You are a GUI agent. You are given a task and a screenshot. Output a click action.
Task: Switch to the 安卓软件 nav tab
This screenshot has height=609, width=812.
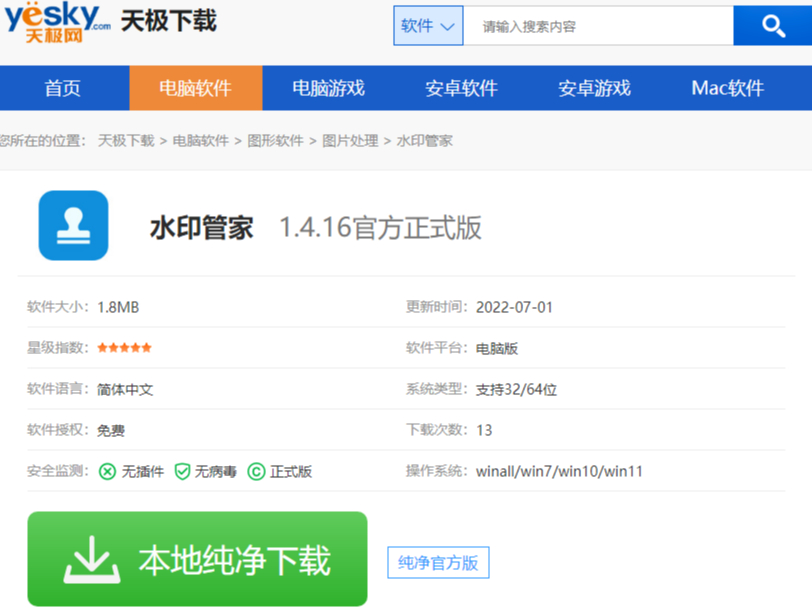coord(462,88)
